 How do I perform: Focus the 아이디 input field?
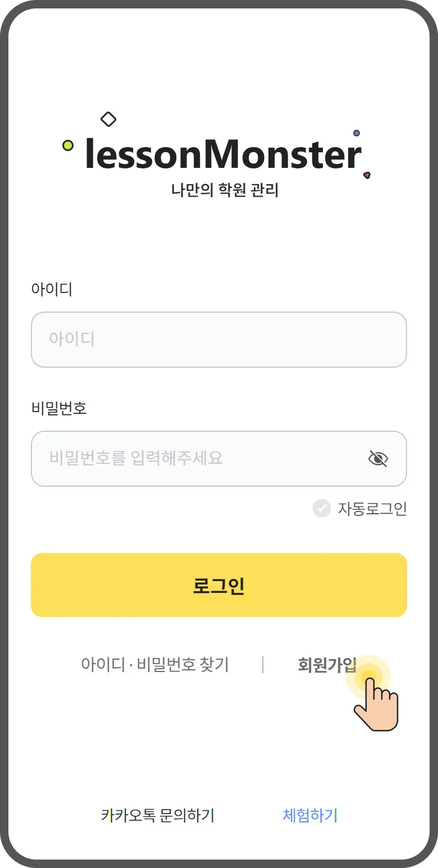coord(218,340)
